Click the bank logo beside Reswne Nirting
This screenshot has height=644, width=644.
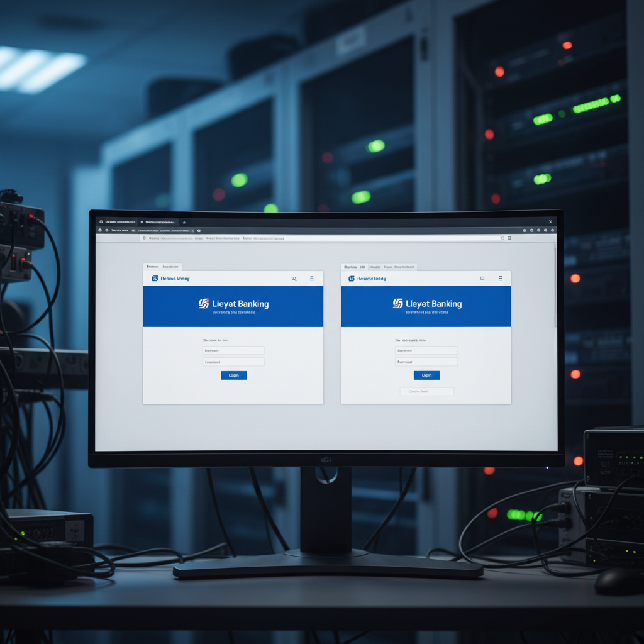pyautogui.click(x=352, y=279)
